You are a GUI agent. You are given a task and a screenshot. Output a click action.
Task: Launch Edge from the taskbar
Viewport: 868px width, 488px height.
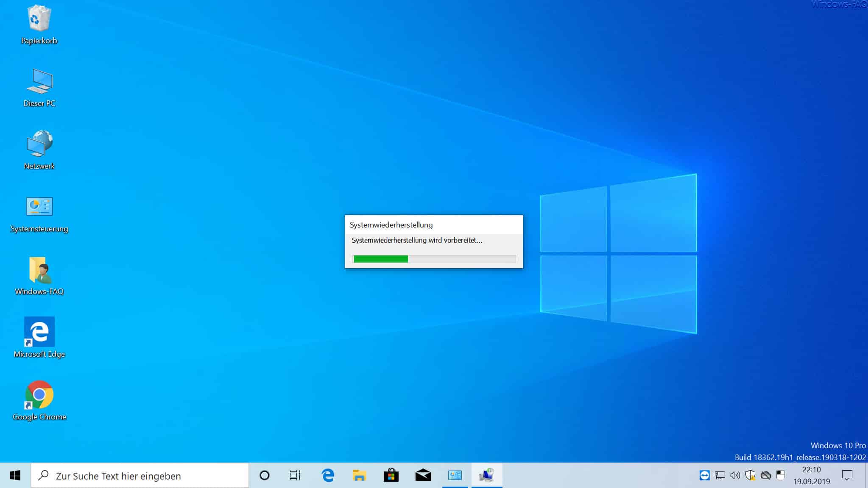[328, 476]
